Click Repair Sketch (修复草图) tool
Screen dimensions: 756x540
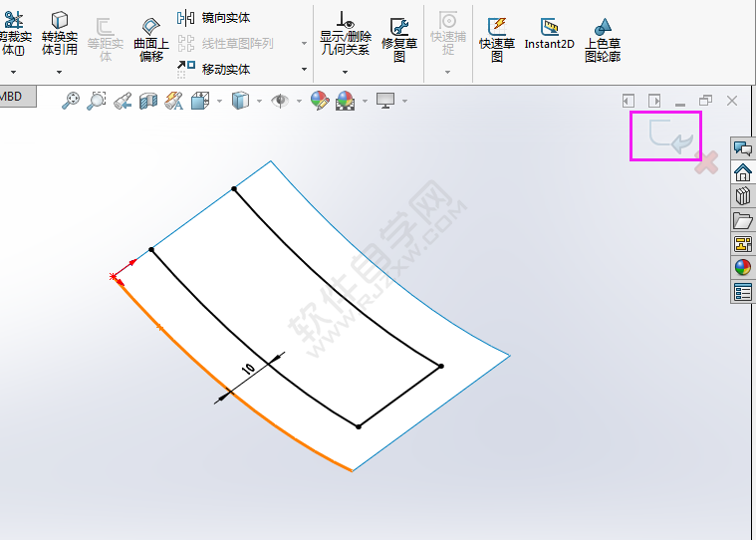point(399,40)
